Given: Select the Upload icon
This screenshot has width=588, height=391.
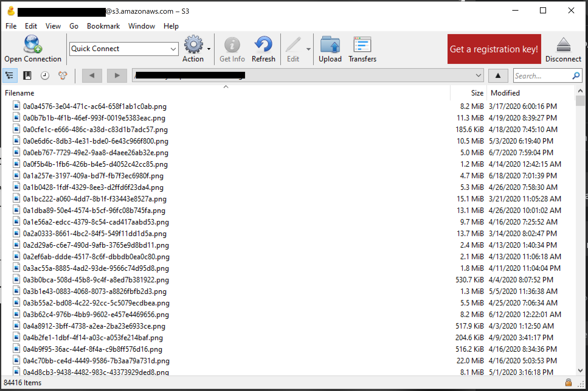Looking at the screenshot, I should (330, 46).
